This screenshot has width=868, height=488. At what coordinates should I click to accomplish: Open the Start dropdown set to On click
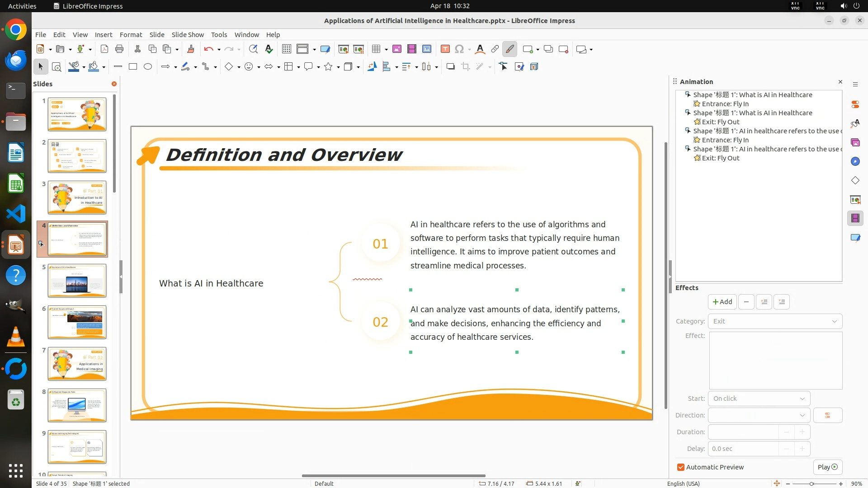[x=759, y=399]
